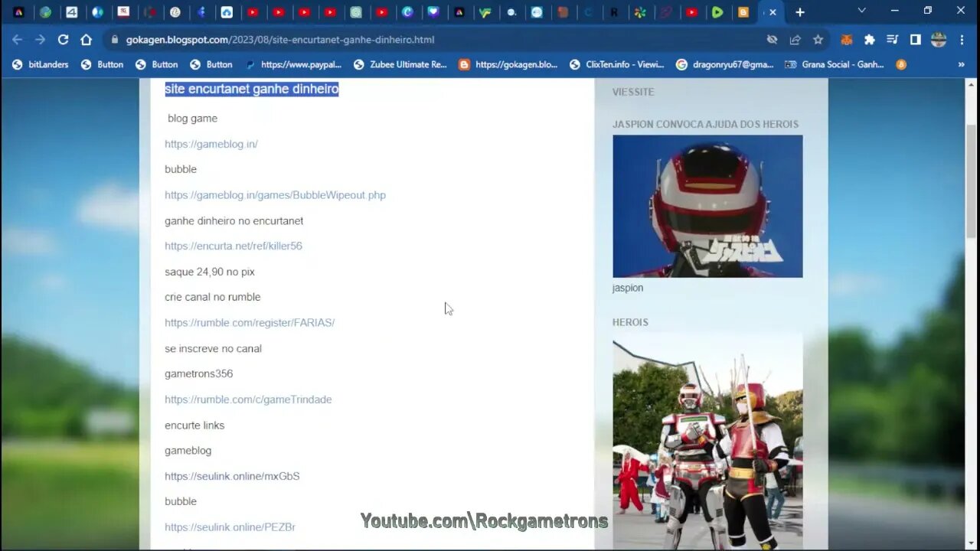
Task: View site info via lock icon
Action: coord(115,40)
